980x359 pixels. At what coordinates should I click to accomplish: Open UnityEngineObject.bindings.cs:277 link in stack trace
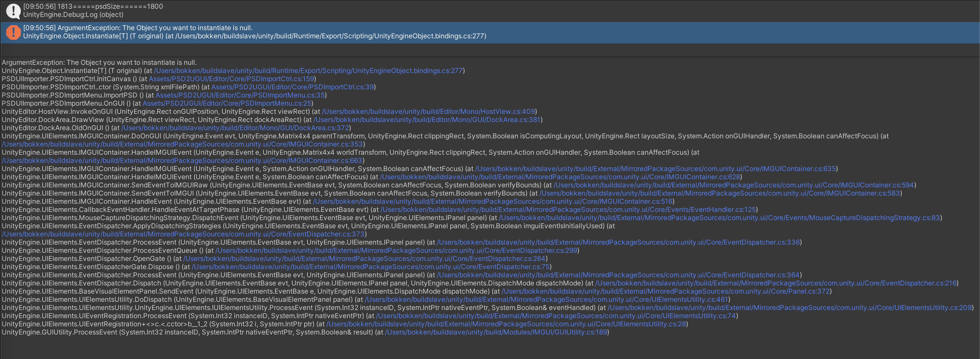coord(308,71)
